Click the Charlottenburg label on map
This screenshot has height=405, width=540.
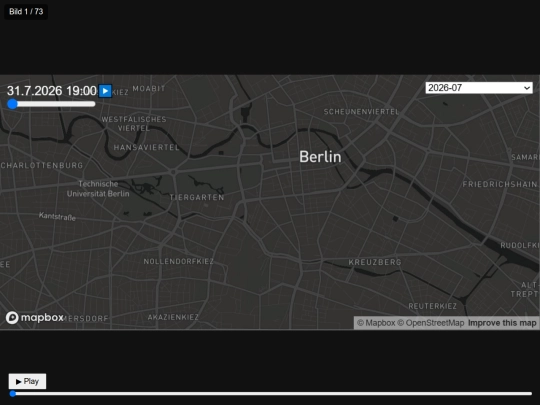pos(42,166)
